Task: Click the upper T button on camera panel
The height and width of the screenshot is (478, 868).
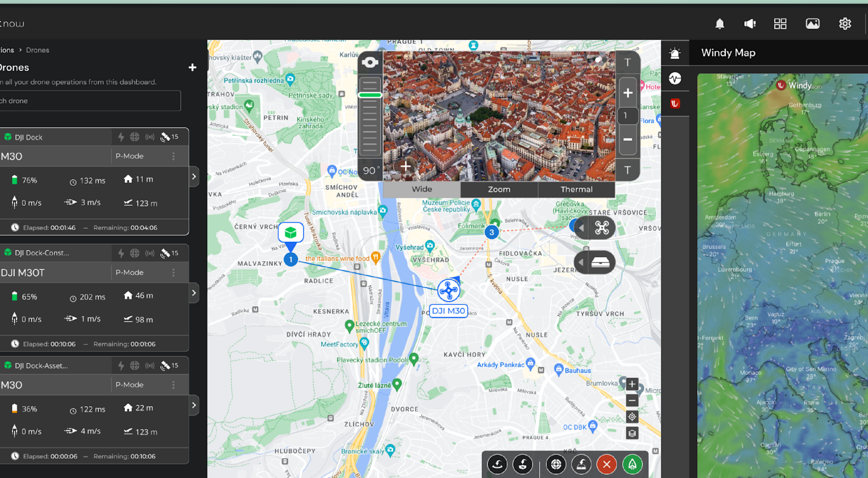Action: [627, 62]
